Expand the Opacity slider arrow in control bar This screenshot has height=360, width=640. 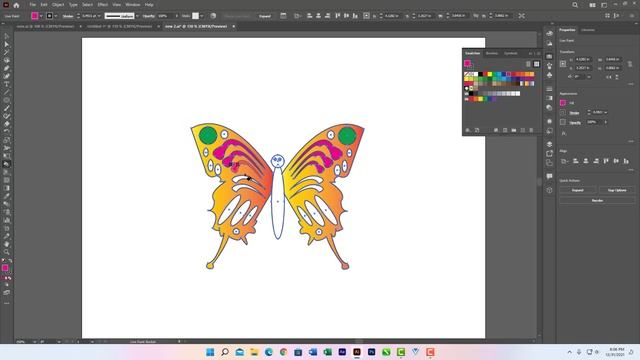177,16
